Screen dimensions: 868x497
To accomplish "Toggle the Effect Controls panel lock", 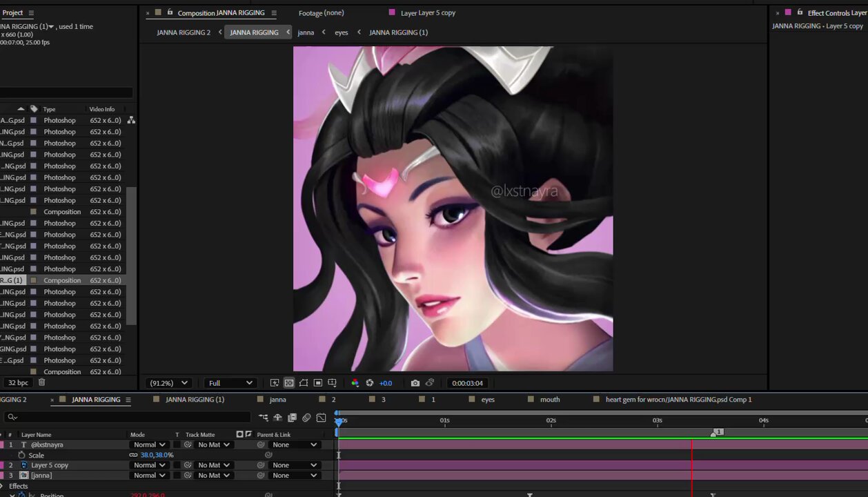I will tap(800, 12).
